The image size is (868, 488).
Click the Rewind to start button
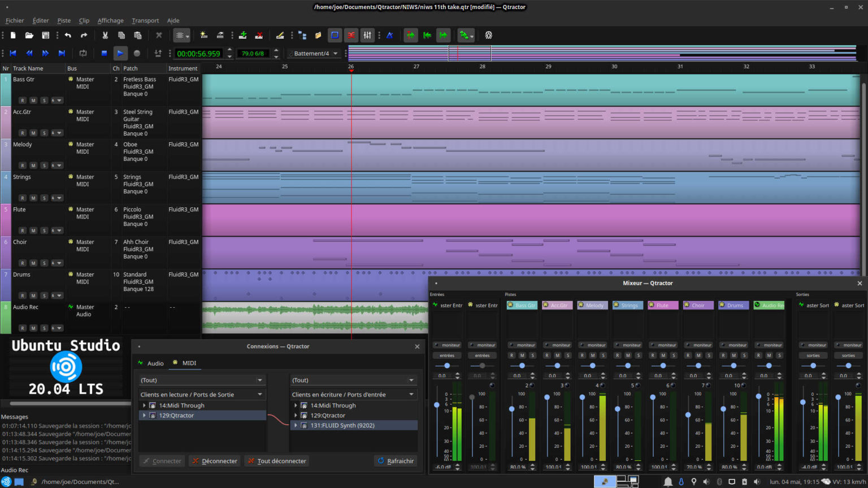(13, 53)
